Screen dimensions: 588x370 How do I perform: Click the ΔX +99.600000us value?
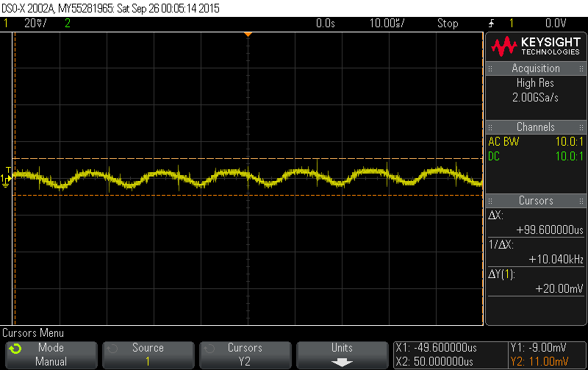coord(550,230)
